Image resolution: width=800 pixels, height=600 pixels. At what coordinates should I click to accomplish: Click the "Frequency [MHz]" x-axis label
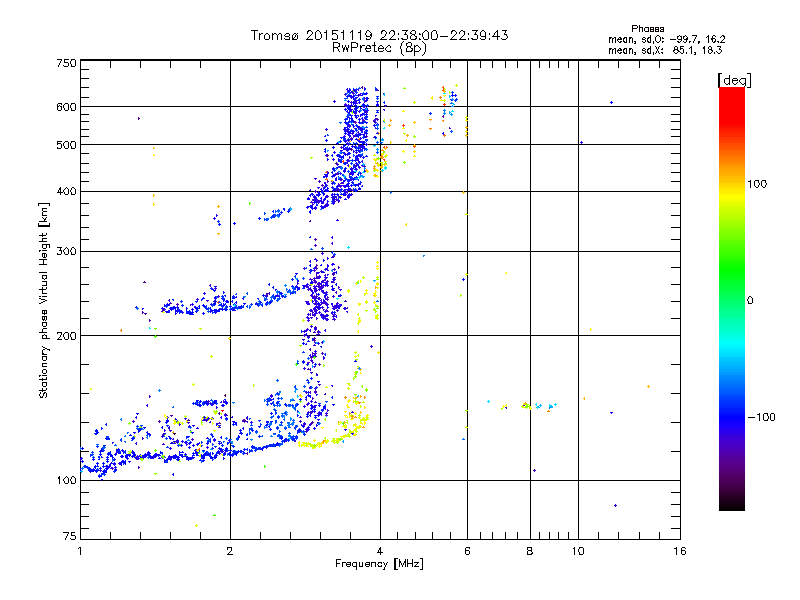(379, 564)
